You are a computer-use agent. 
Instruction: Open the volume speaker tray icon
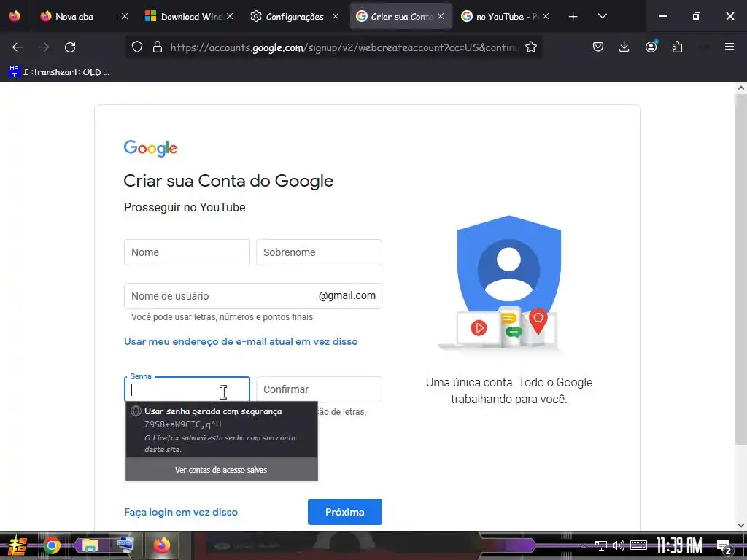coord(619,545)
